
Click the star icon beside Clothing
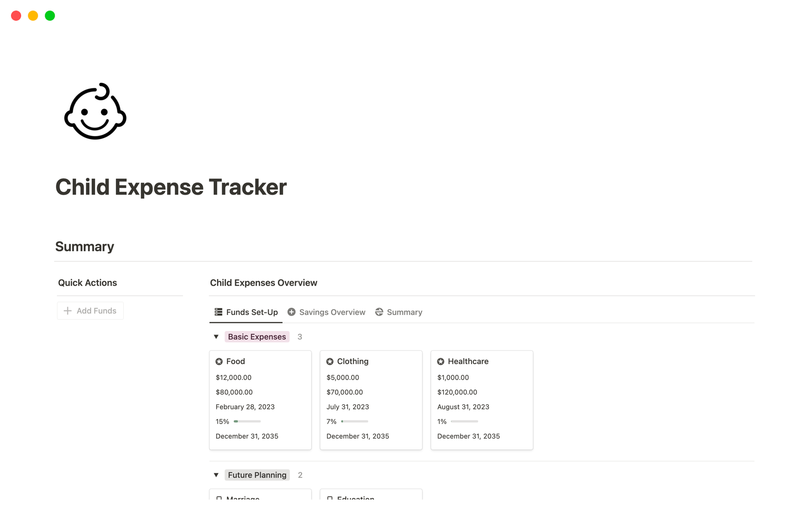(x=330, y=361)
